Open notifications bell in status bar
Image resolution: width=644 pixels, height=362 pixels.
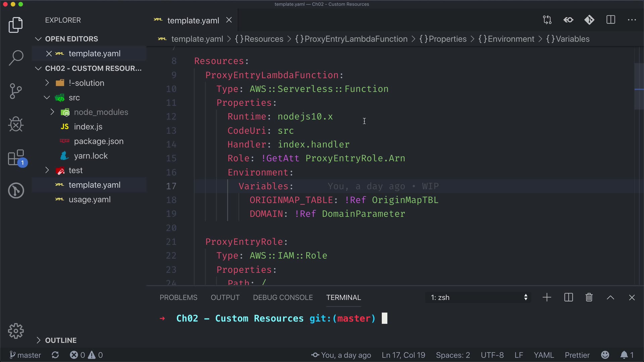[x=624, y=355]
